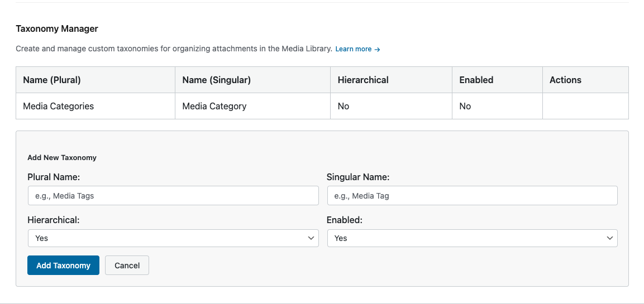Select the Media Categories table cell
The image size is (644, 304).
coord(58,106)
